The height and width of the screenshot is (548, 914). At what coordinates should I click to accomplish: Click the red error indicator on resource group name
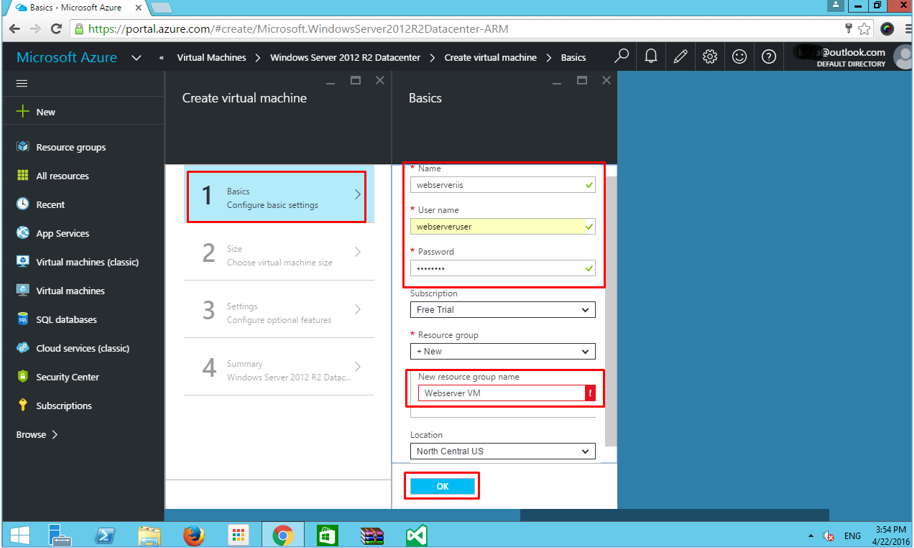click(590, 393)
